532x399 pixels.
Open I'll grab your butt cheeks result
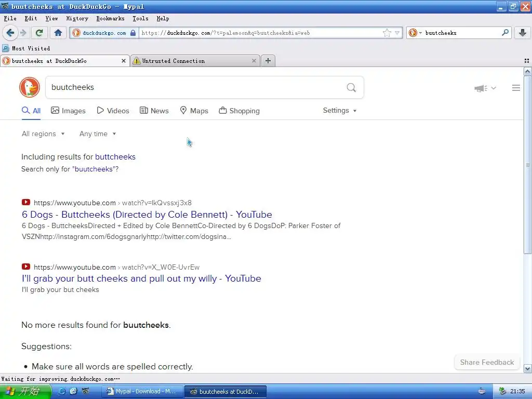(141, 278)
